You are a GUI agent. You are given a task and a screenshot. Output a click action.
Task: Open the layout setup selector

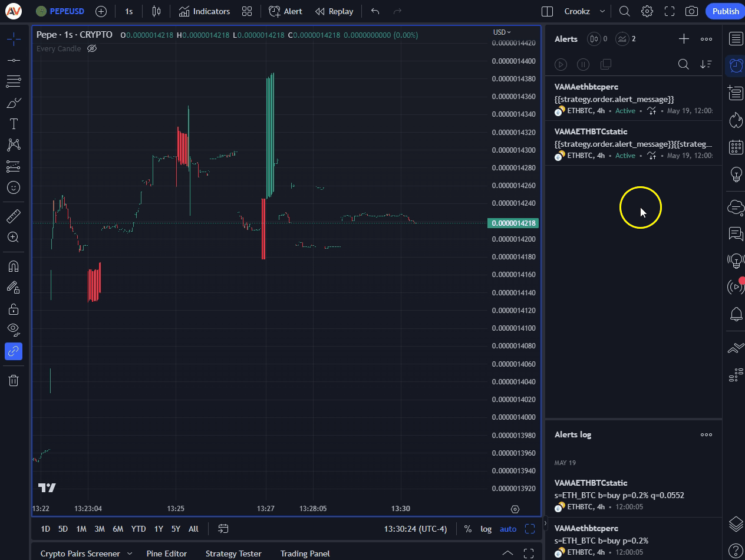547,11
